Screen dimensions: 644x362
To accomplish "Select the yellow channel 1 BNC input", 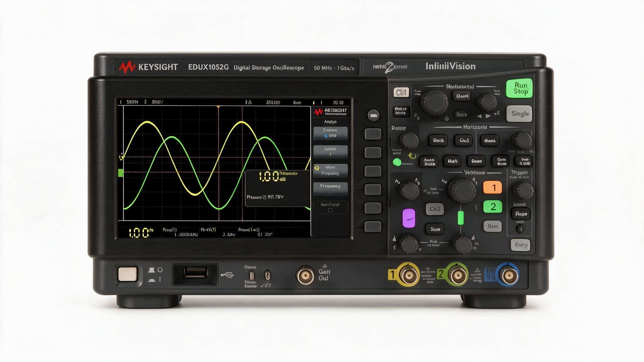I will coord(408,275).
